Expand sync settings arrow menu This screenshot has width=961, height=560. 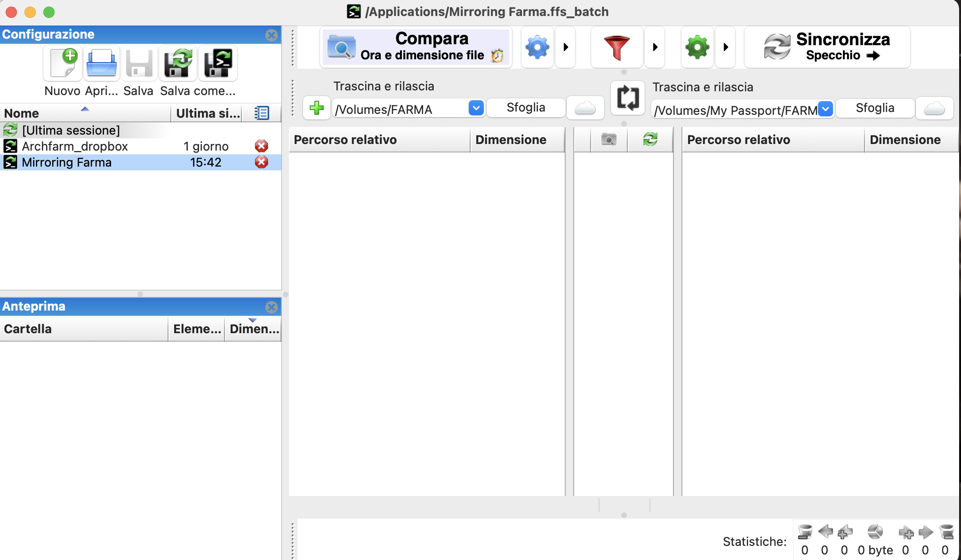tap(726, 47)
